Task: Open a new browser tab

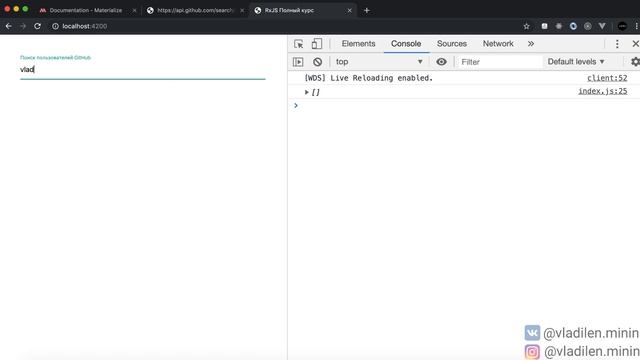Action: tap(367, 11)
